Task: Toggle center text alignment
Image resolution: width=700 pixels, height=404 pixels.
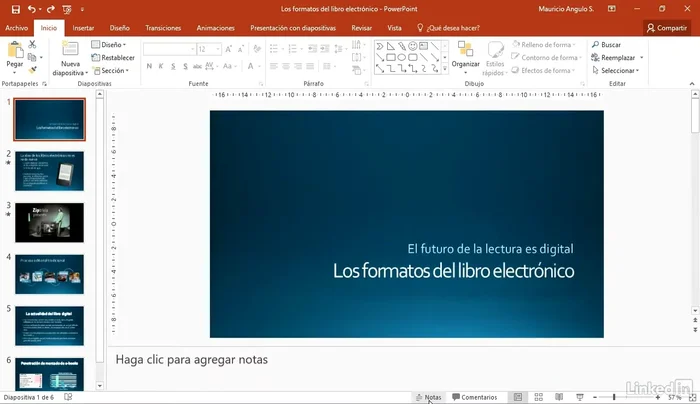Action: 286,66
